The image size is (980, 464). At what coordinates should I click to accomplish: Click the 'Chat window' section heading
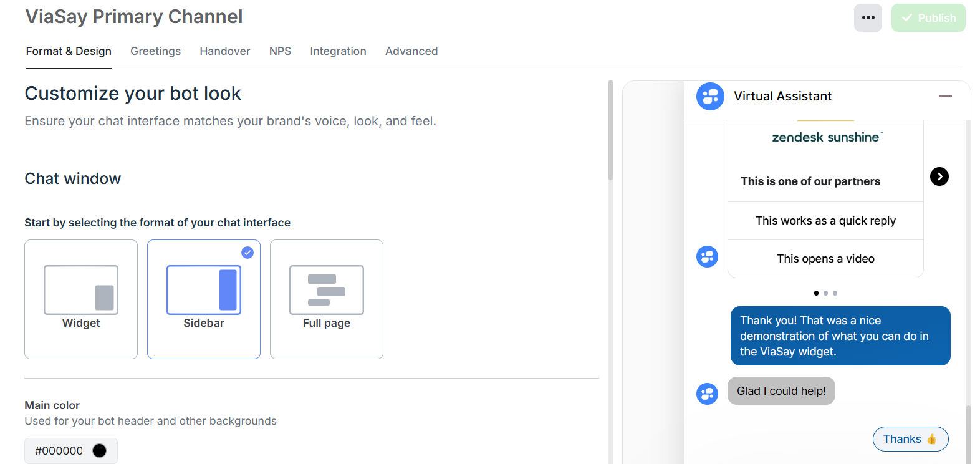(73, 179)
